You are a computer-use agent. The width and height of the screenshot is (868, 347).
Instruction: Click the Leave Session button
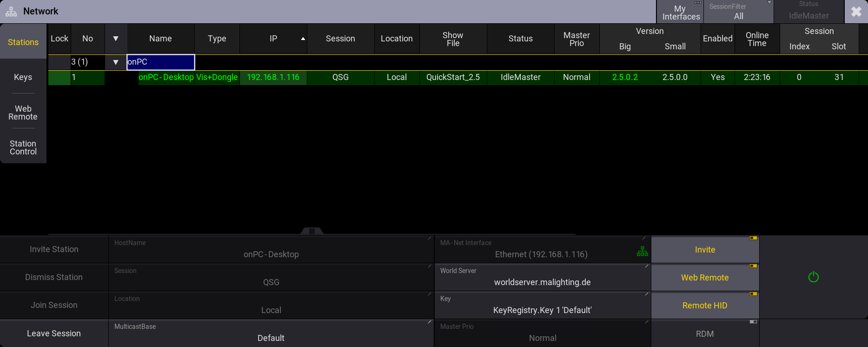tap(54, 334)
